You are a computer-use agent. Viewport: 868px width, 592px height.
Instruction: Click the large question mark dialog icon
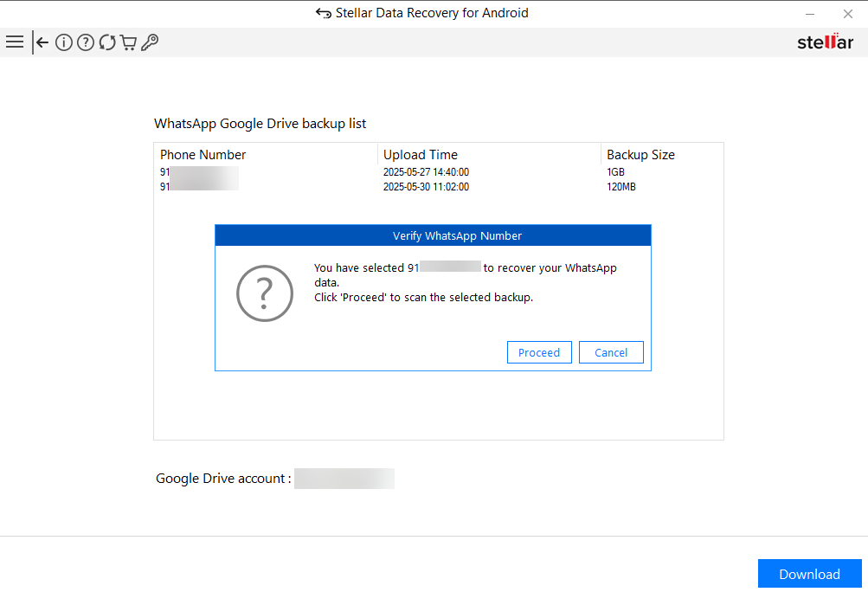pos(265,294)
